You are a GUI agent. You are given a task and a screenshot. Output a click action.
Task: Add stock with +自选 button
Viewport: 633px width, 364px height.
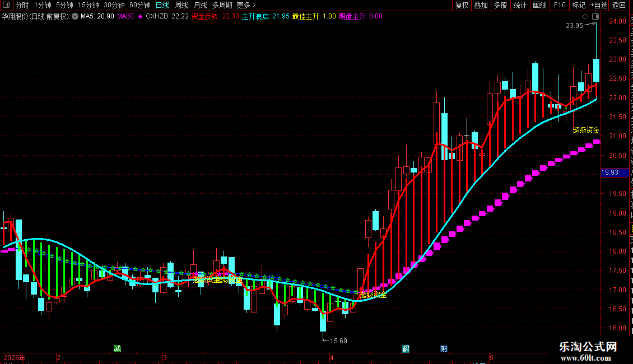(599, 5)
